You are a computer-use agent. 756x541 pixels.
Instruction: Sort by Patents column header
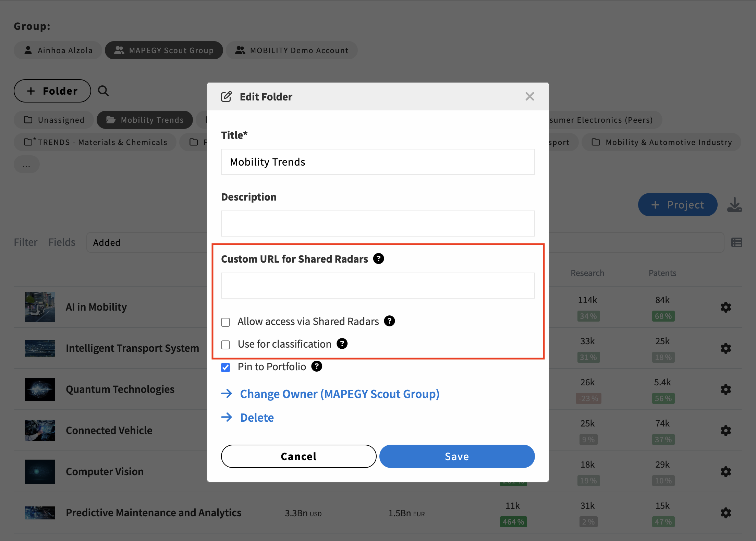[x=662, y=273]
